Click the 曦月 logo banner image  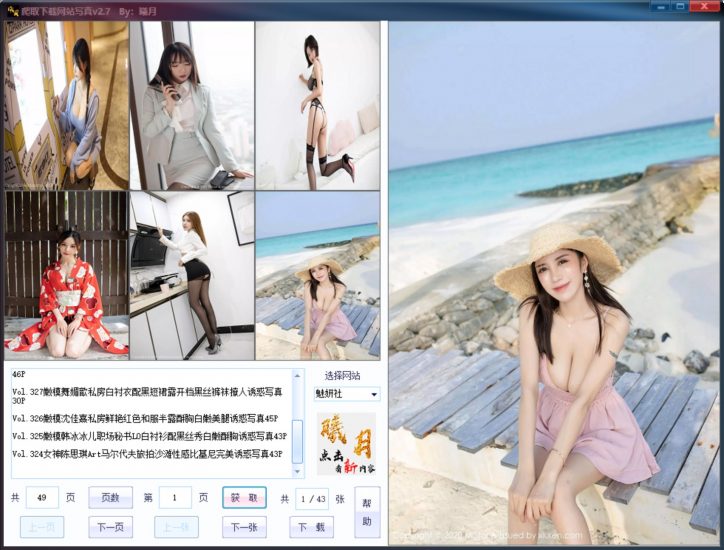point(347,444)
